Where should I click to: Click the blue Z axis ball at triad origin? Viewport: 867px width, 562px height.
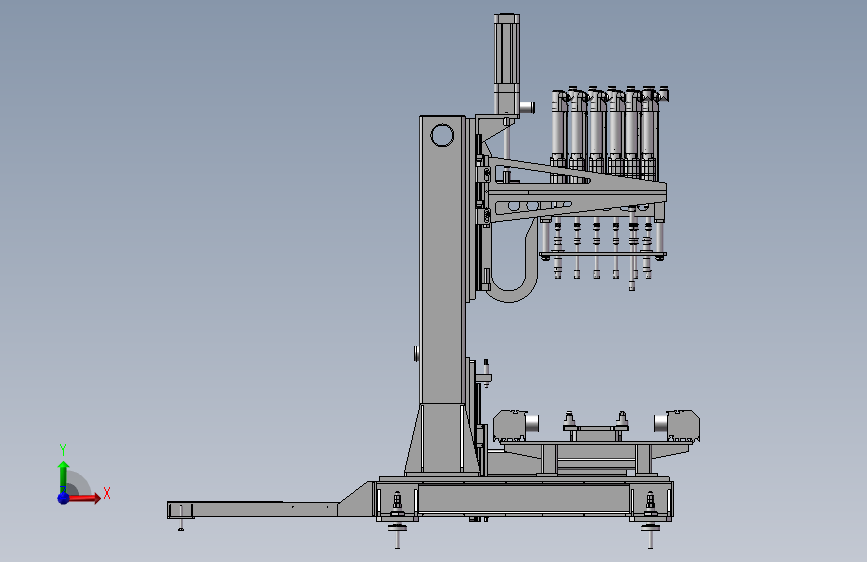(63, 498)
